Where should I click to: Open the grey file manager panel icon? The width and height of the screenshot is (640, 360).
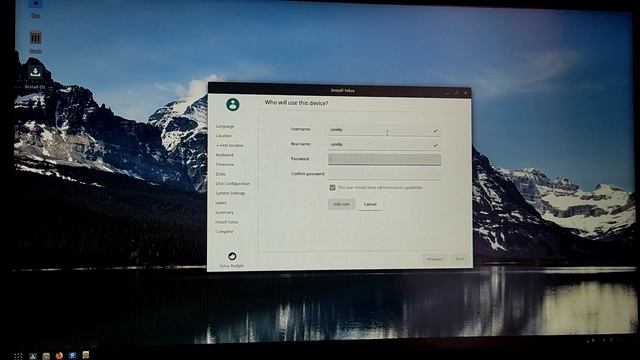pyautogui.click(x=46, y=356)
